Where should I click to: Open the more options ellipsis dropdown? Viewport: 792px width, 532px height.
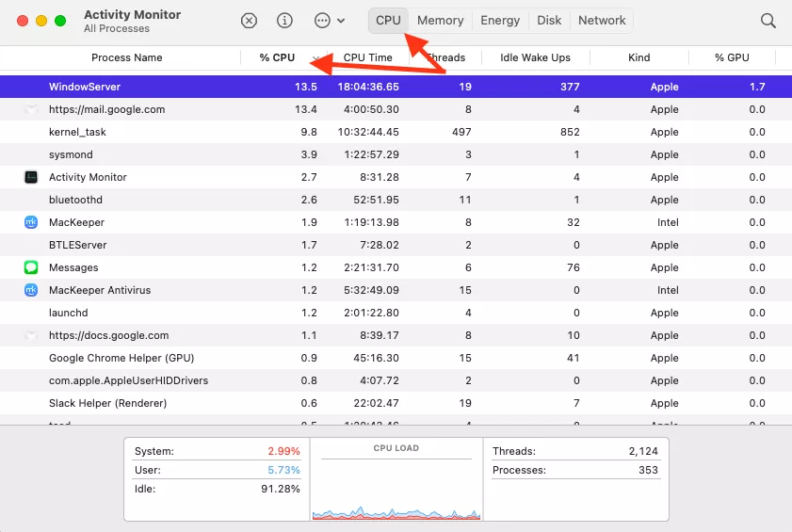[x=329, y=21]
